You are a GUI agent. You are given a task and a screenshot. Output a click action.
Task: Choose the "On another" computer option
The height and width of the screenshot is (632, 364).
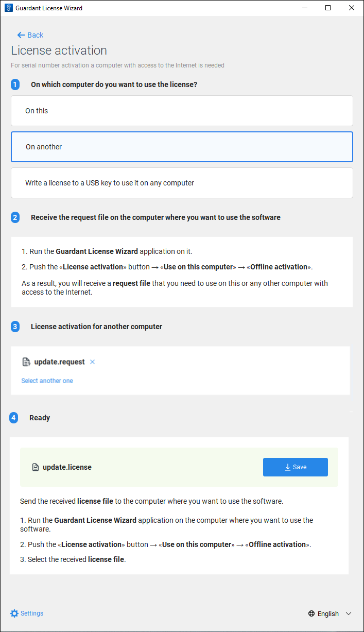(182, 147)
